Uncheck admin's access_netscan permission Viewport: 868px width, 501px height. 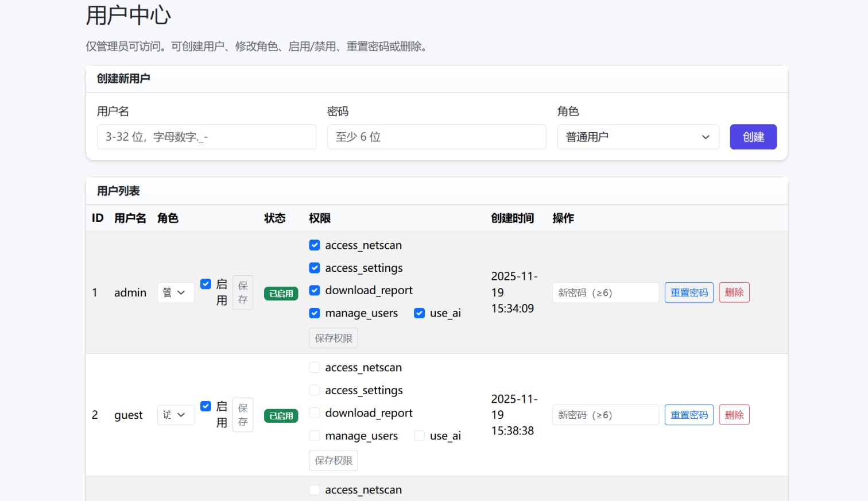[315, 245]
